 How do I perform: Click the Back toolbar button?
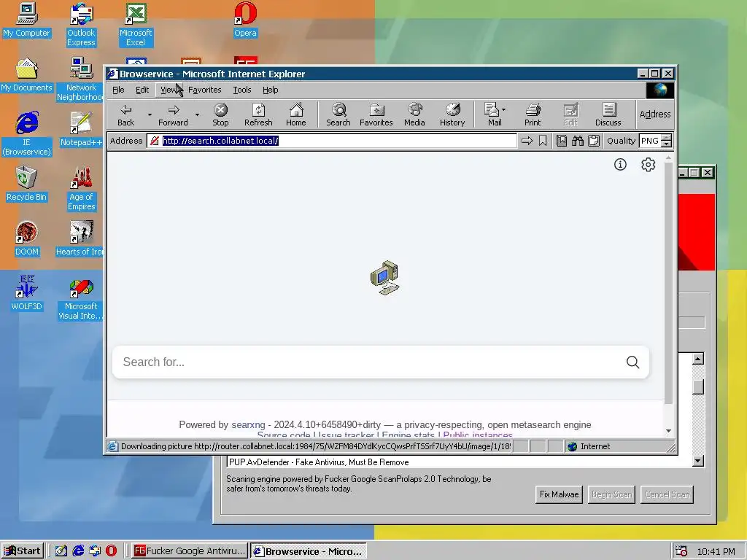pos(125,114)
